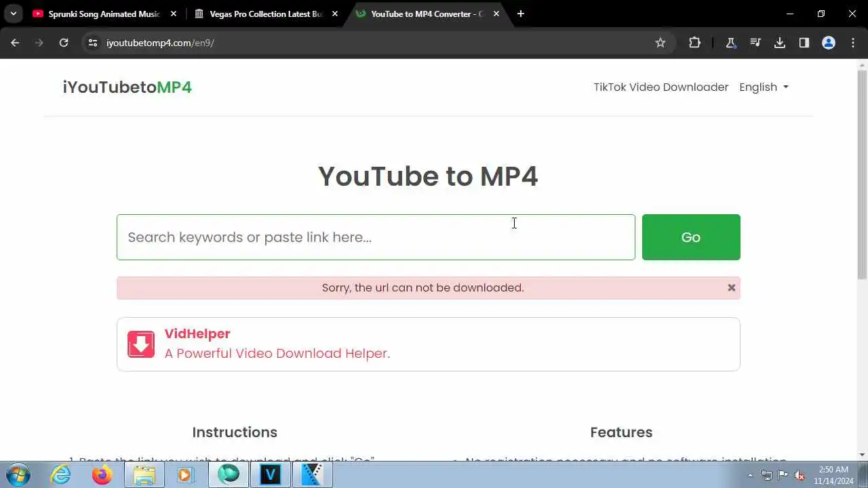
Task: Click the iYouTubetoMP4 site logo
Action: (x=127, y=87)
